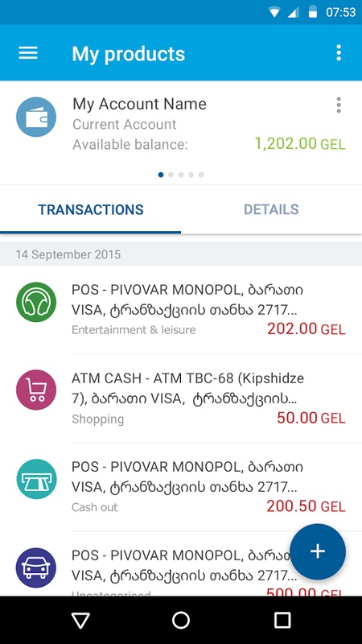Open the app bar overflow menu

tap(339, 53)
